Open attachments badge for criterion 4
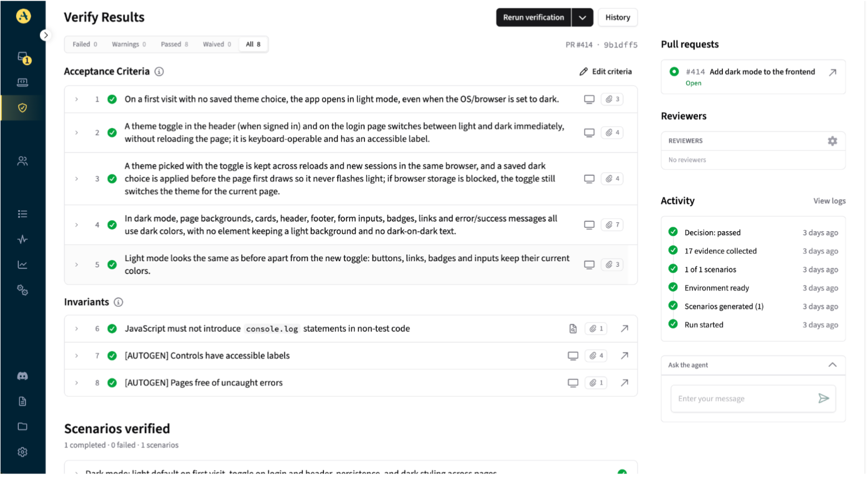The height and width of the screenshot is (488, 868). click(x=612, y=225)
